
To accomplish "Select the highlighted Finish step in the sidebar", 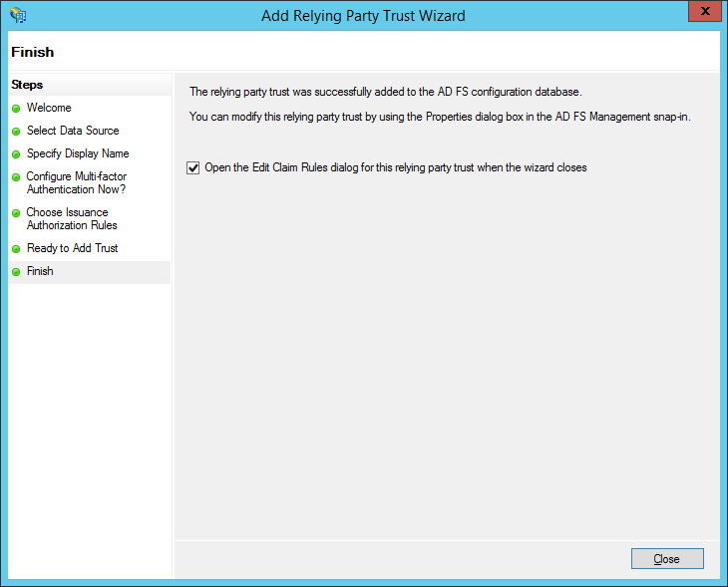I will [40, 271].
